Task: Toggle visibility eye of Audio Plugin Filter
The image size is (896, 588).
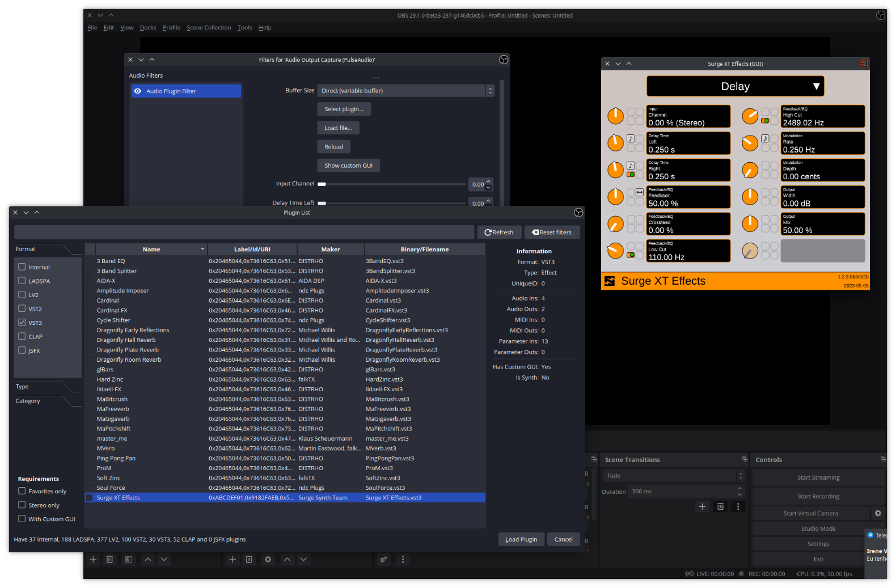Action: (138, 91)
